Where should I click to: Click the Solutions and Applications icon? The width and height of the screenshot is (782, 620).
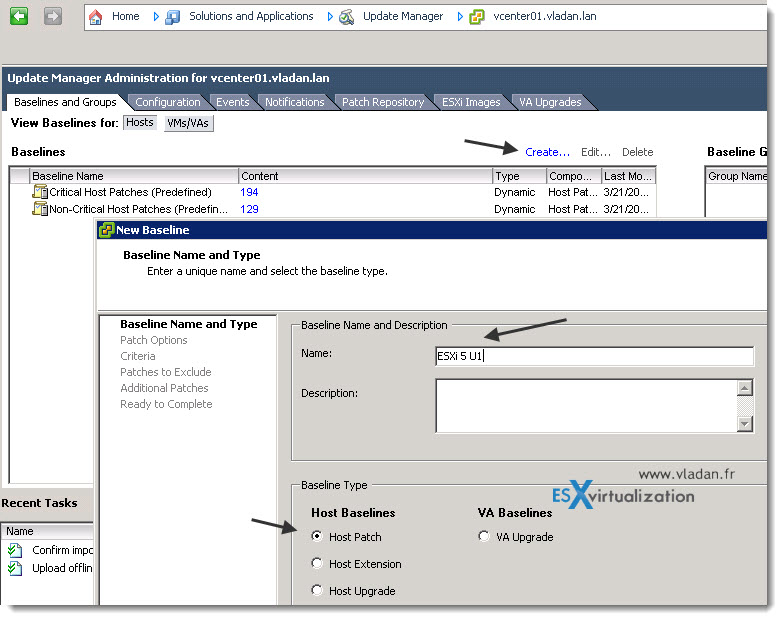173,17
